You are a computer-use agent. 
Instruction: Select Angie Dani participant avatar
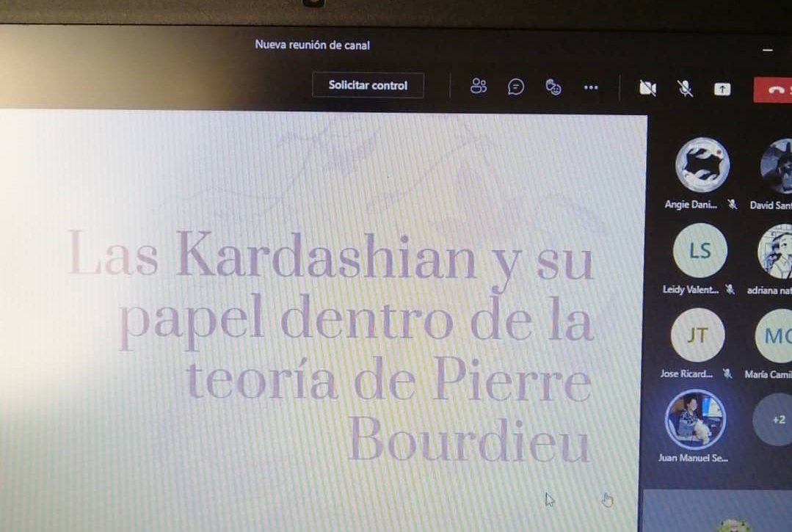pyautogui.click(x=702, y=164)
